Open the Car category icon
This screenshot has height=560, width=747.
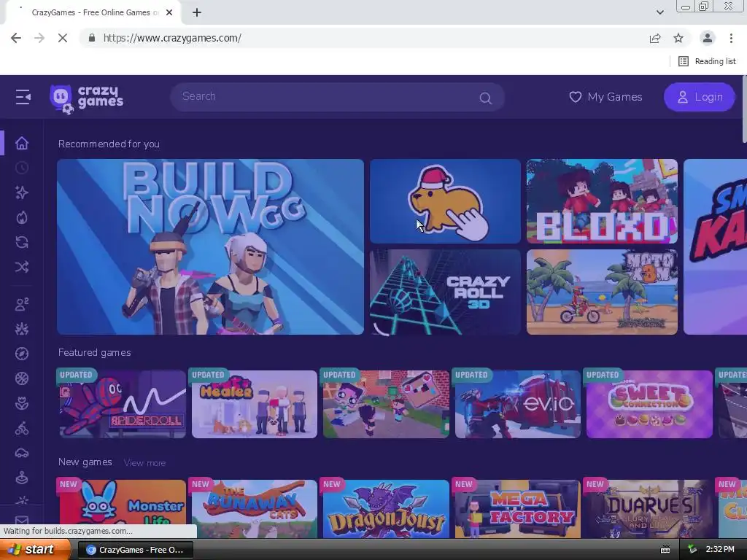(21, 454)
